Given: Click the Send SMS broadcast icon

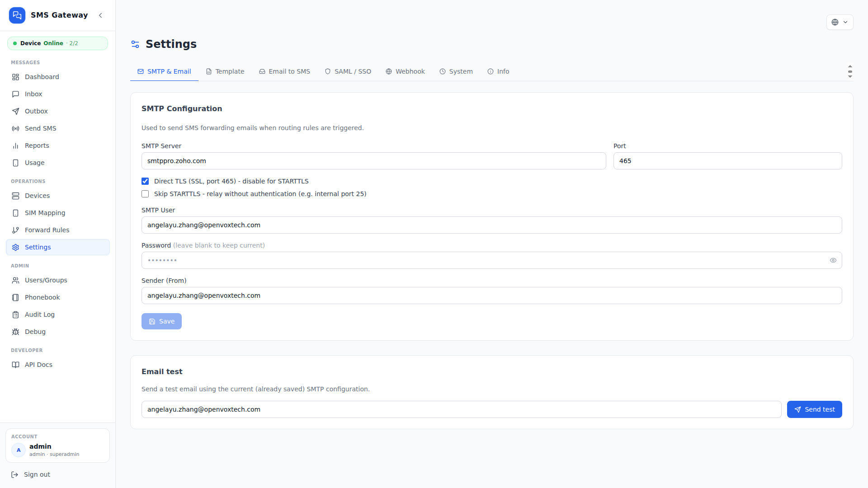Looking at the screenshot, I should coord(16,129).
